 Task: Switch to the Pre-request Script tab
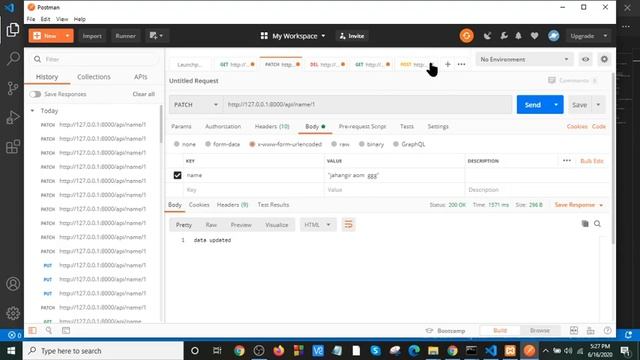(x=362, y=127)
